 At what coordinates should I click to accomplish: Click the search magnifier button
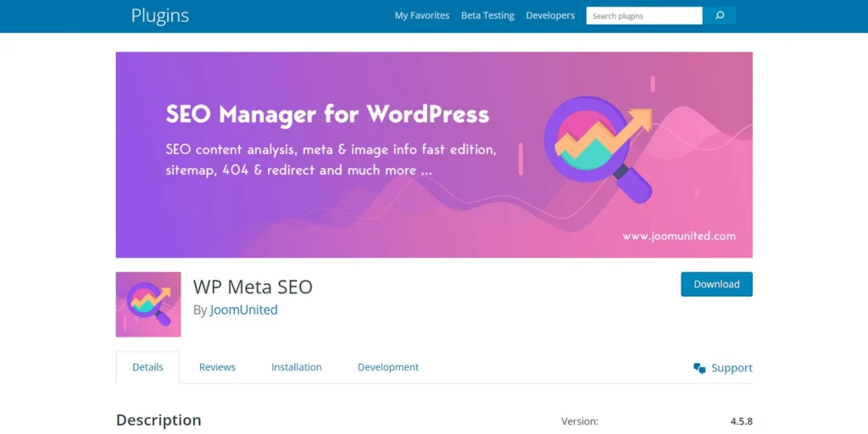(x=719, y=15)
